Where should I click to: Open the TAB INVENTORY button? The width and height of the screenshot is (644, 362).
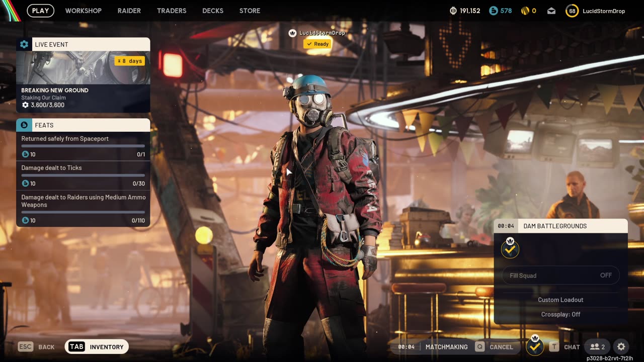pyautogui.click(x=97, y=346)
